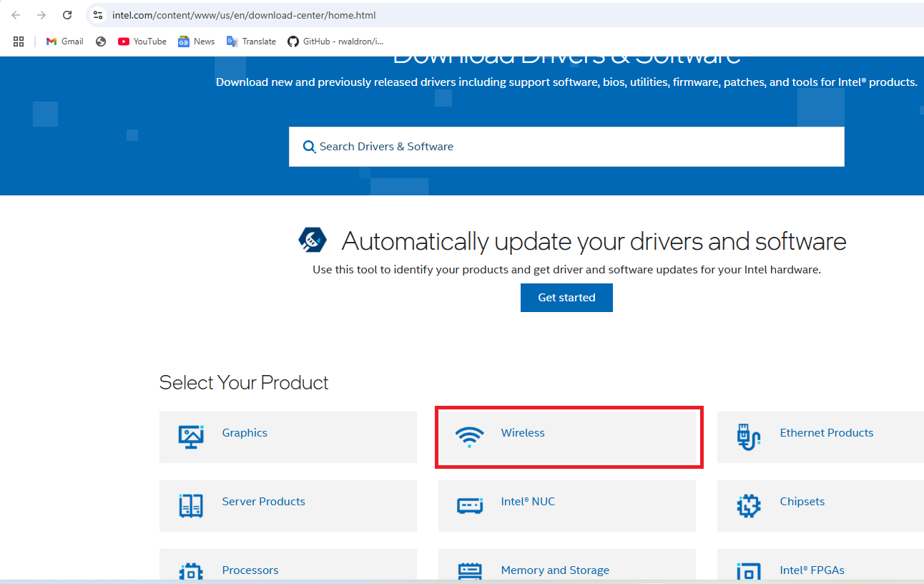This screenshot has height=584, width=924.
Task: Click the Wireless Wi-Fi signal icon
Action: pos(469,436)
